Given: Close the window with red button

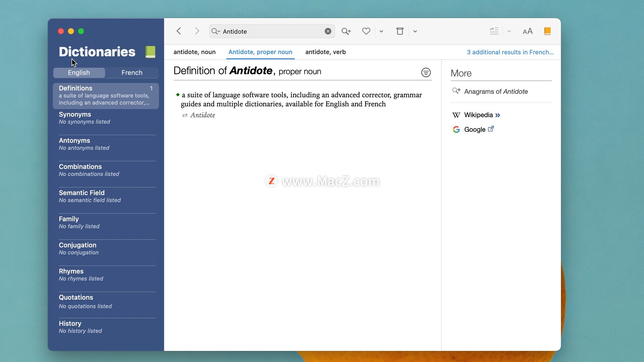Looking at the screenshot, I should pos(61,31).
